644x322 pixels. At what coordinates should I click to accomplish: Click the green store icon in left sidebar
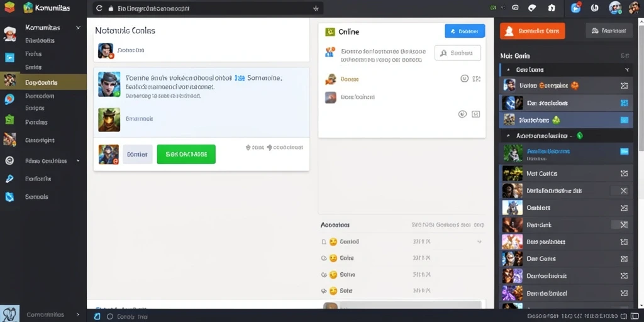tap(9, 119)
